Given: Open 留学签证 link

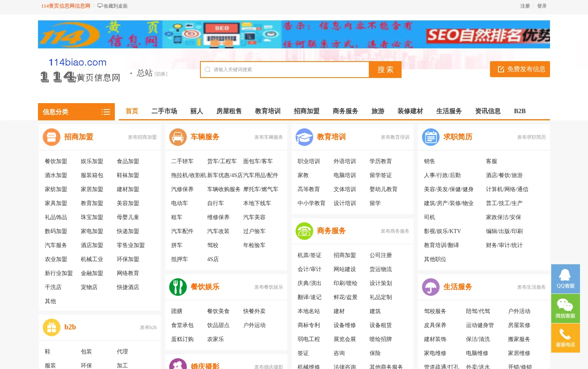Looking at the screenshot, I should pos(381,176).
